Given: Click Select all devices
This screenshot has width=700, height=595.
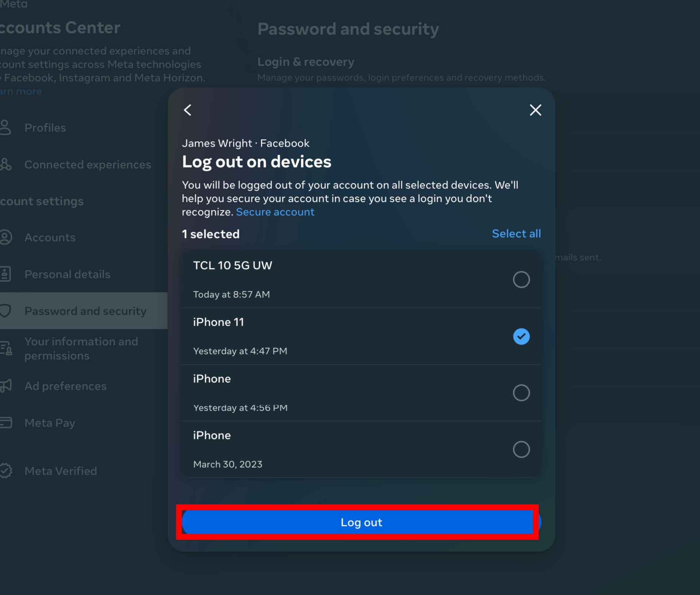Looking at the screenshot, I should (516, 234).
